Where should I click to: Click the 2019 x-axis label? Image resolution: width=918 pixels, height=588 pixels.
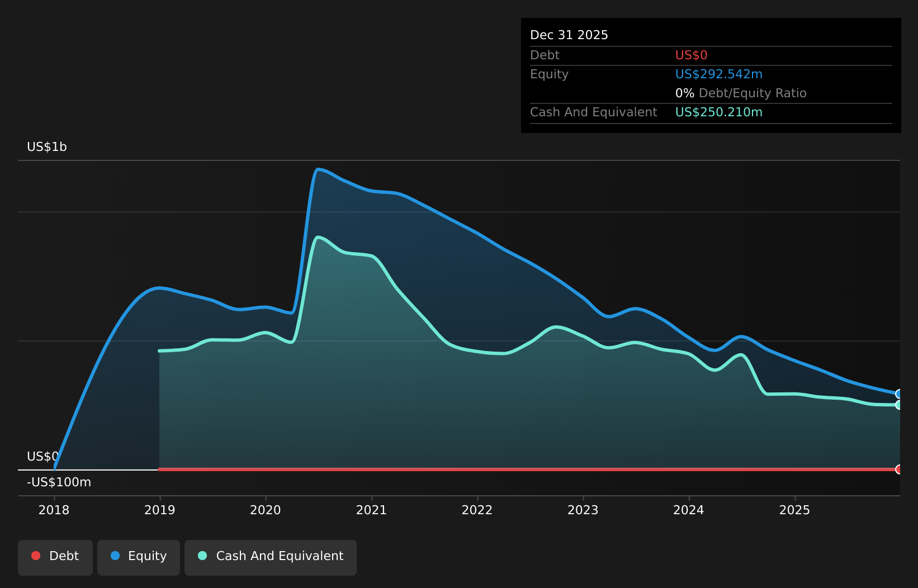point(160,510)
